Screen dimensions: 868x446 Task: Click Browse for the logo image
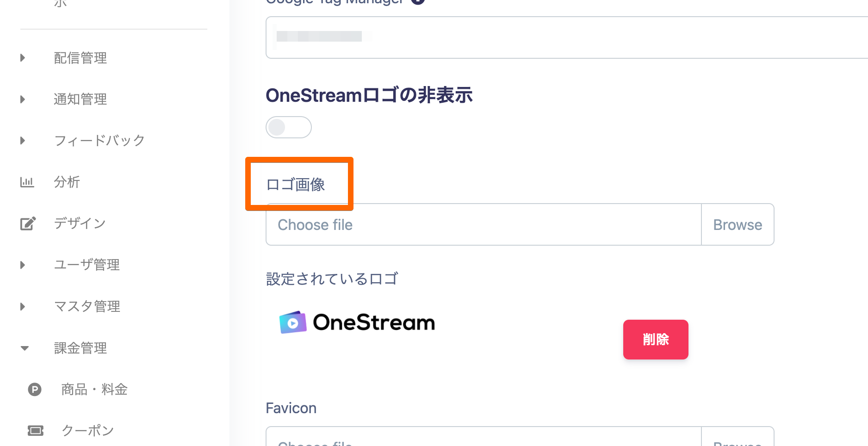[x=738, y=225]
